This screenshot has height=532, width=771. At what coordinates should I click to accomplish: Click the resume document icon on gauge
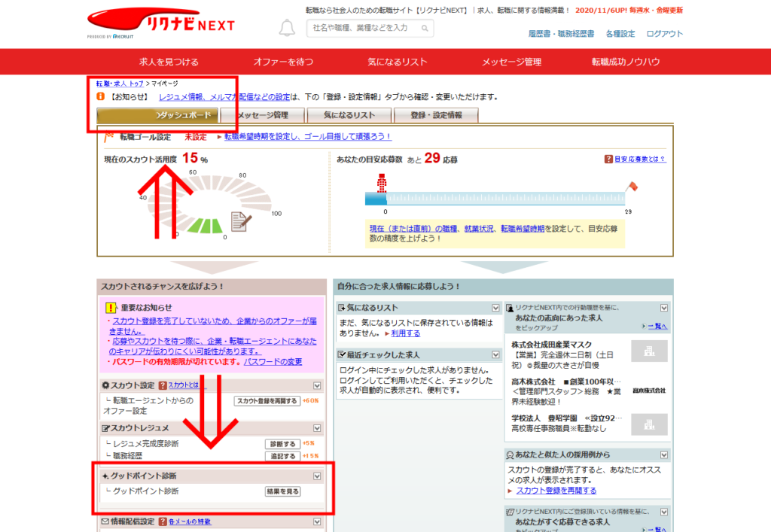[241, 221]
